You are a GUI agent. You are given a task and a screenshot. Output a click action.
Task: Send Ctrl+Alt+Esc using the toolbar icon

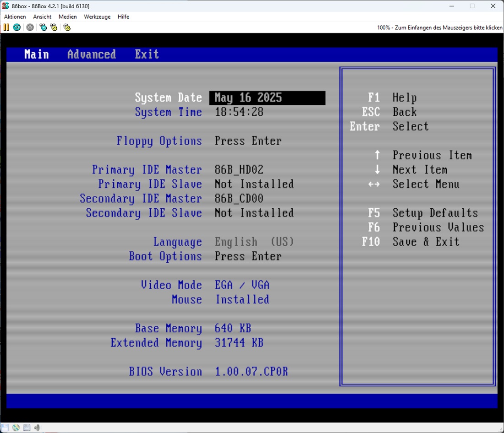(x=54, y=27)
